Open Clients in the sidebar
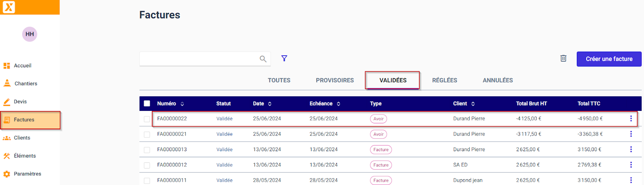This screenshot has height=185, width=644. point(22,138)
